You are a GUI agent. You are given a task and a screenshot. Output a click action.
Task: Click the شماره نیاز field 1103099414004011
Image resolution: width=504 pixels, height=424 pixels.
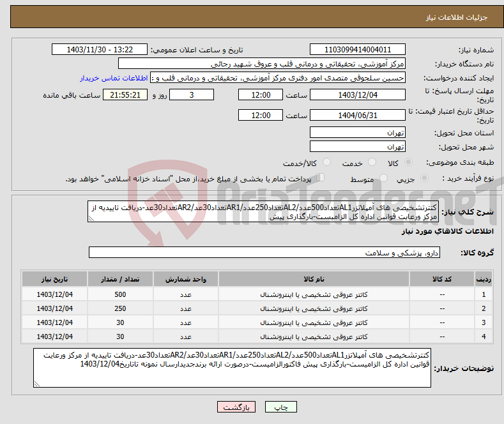[358, 49]
